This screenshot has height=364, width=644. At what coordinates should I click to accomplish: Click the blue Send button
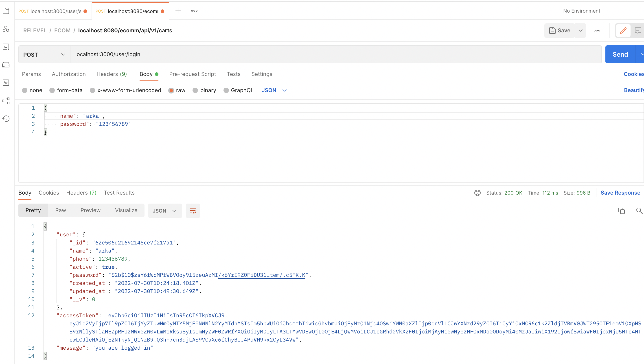[x=620, y=55]
